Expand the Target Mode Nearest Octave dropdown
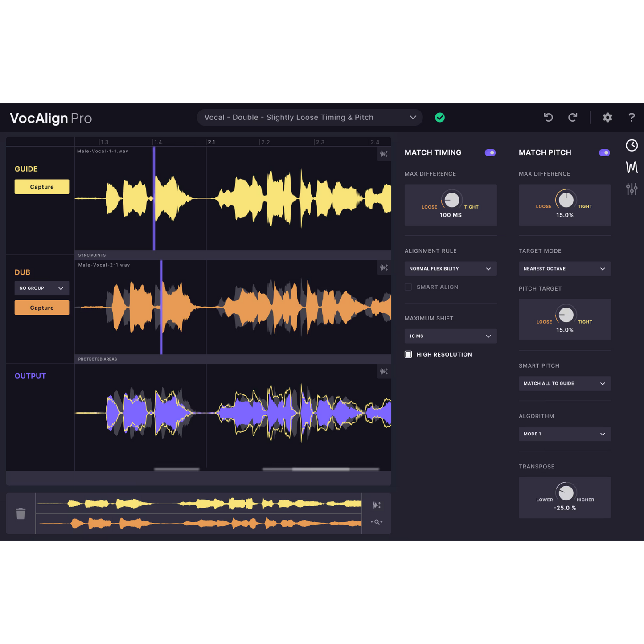Screen dimensions: 644x644 [x=564, y=269]
